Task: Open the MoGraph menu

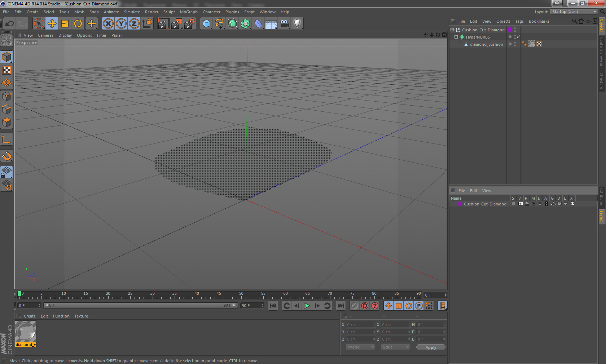Action: point(189,12)
